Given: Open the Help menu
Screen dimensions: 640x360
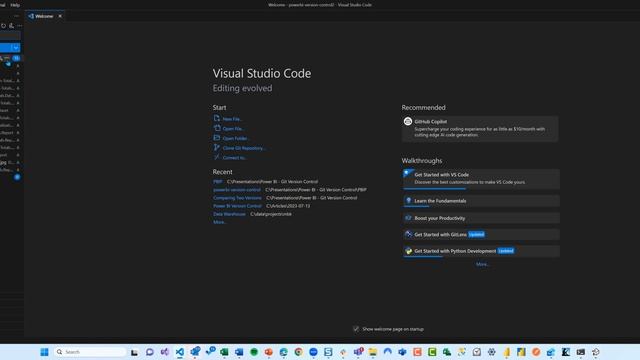Looking at the screenshot, I should click(15, 5).
